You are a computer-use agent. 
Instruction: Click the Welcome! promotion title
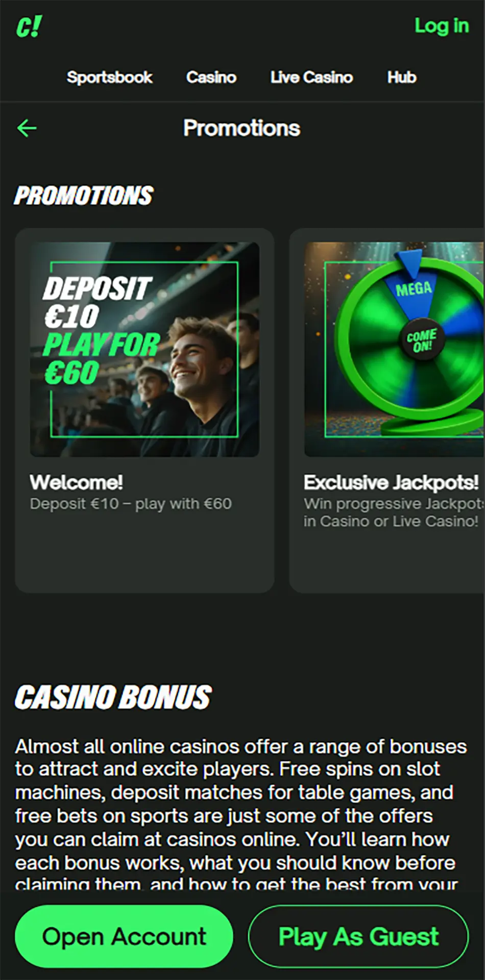click(x=76, y=482)
